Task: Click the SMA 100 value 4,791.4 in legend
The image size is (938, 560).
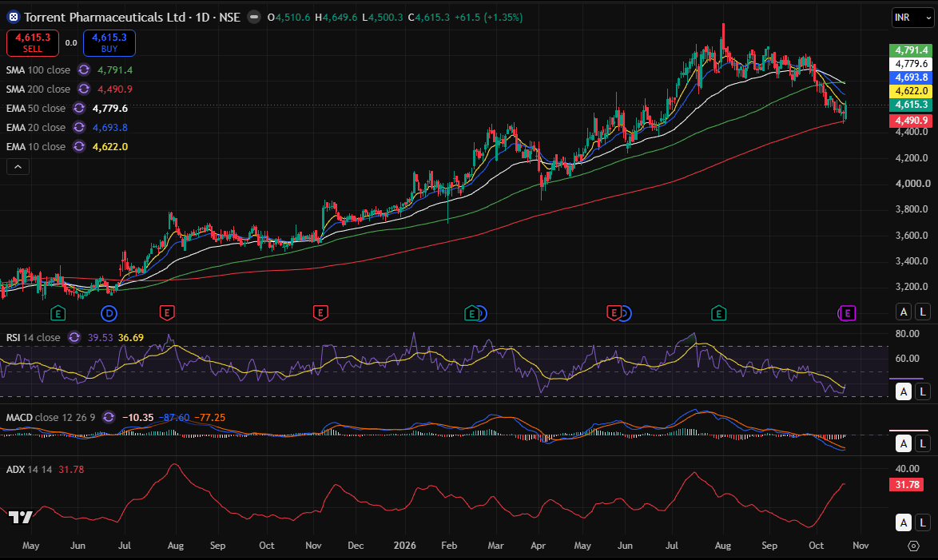Action: coord(115,70)
